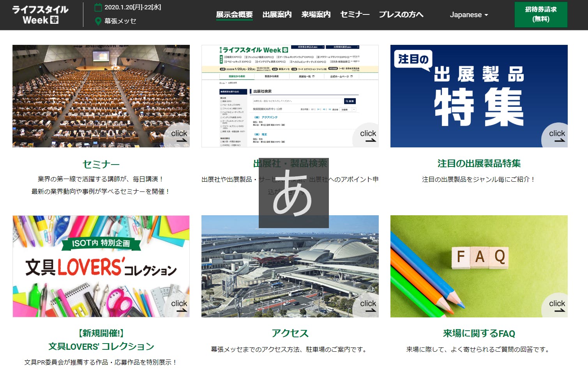
Task: Click the calendar icon beside the event date
Action: 98,7
